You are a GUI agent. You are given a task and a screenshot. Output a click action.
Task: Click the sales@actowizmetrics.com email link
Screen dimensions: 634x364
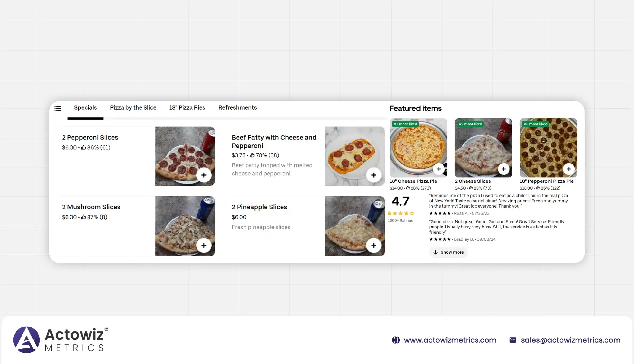click(570, 340)
